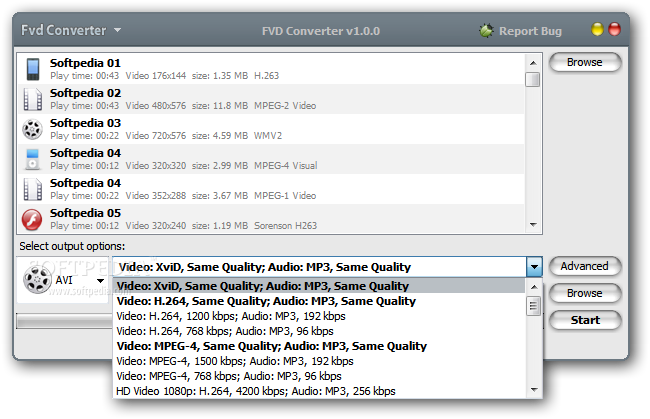
Task: Select Video: H.264, 1200 kbps preset
Action: coord(318,316)
